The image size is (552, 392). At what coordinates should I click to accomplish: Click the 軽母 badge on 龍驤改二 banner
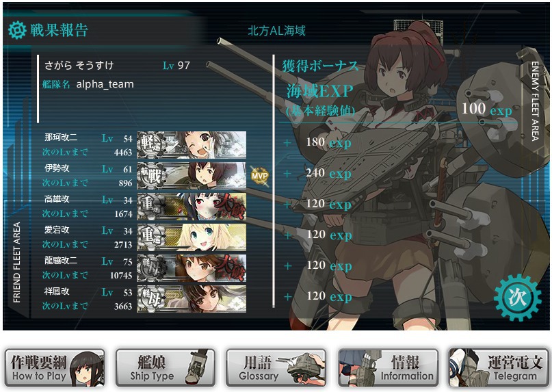pos(151,267)
